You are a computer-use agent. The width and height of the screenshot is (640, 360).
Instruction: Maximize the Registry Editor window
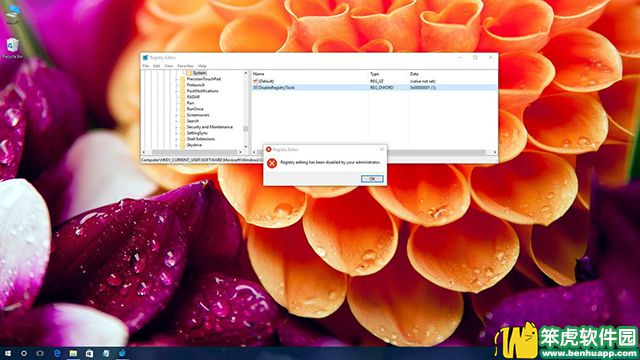click(476, 58)
